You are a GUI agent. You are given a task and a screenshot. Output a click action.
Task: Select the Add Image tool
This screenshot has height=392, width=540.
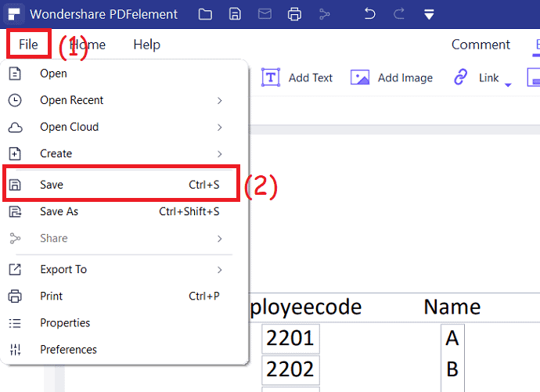(x=392, y=77)
